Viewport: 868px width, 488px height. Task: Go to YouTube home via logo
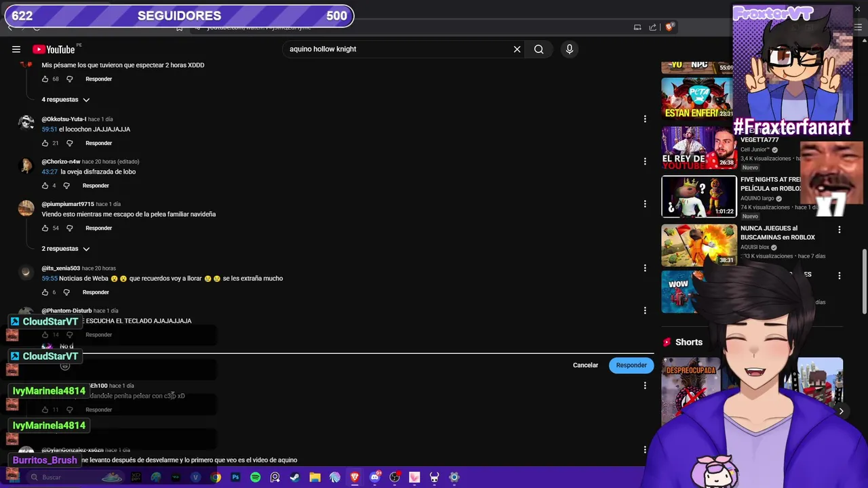pyautogui.click(x=54, y=49)
